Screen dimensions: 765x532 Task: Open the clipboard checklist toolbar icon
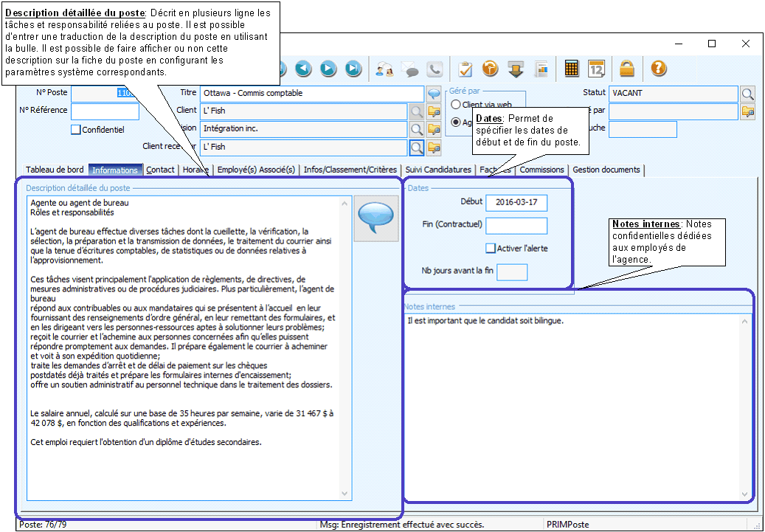[465, 69]
